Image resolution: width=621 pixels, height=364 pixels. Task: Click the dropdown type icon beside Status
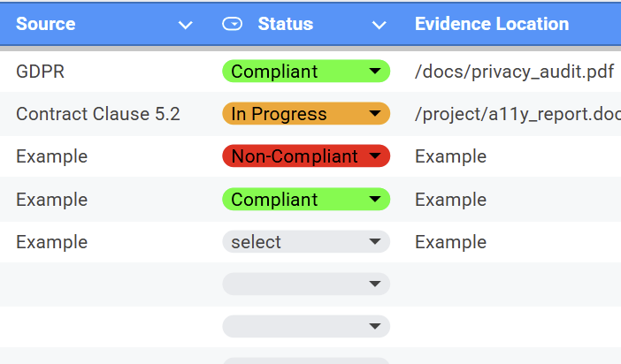click(232, 24)
